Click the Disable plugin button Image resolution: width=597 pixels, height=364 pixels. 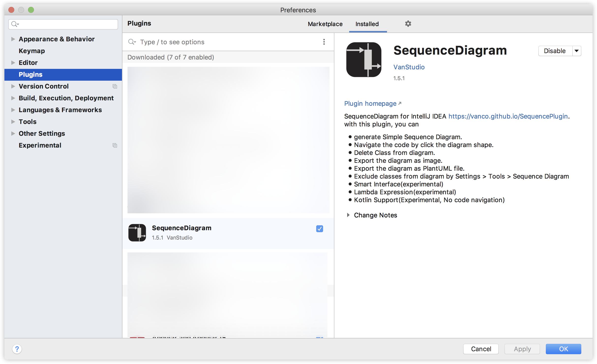555,51
